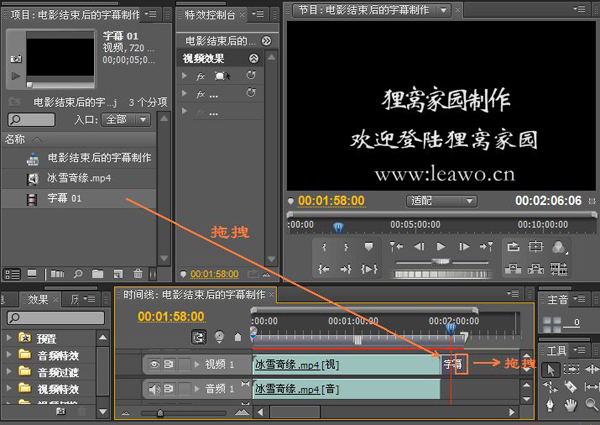The width and height of the screenshot is (600, 425).
Task: Toggle sync lock on 音频 1 track
Action: coord(169,389)
